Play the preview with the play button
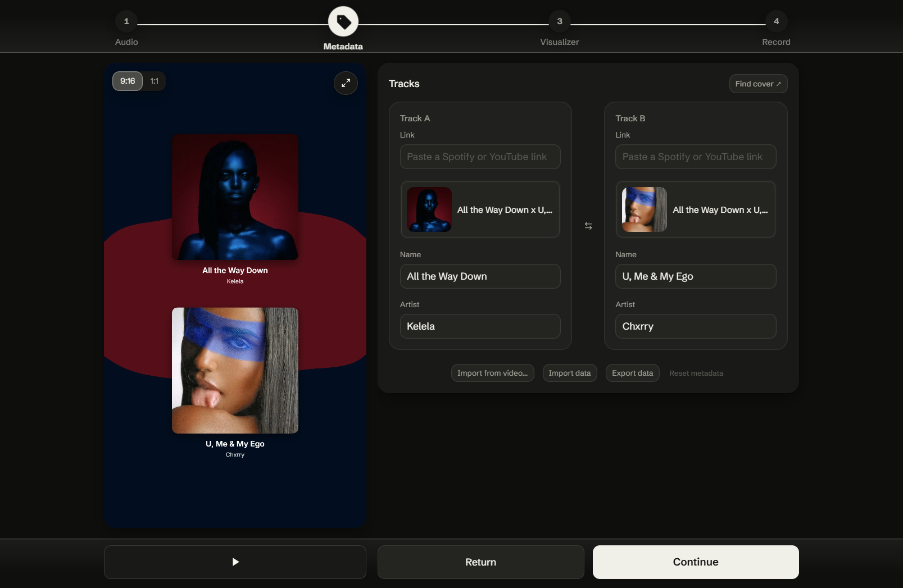 235,562
